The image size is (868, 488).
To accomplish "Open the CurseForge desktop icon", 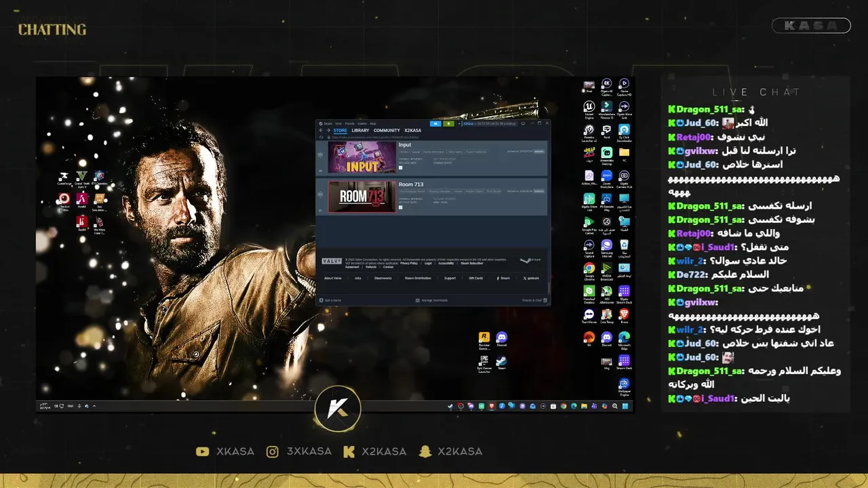I will click(64, 176).
